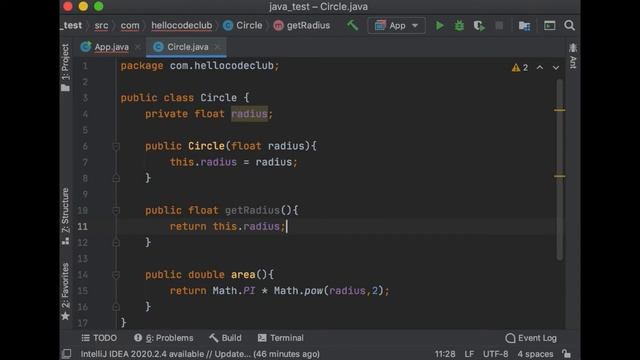Viewport: 640px width, 360px height.
Task: Open the Favorites tool window
Action: [x=65, y=291]
